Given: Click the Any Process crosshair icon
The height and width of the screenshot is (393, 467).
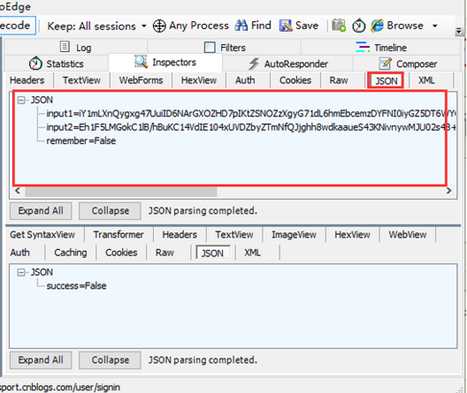Looking at the screenshot, I should 159,26.
